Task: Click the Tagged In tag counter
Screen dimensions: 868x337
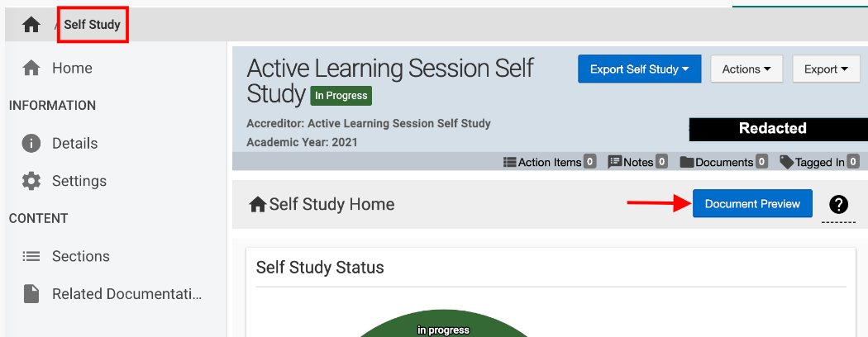Action: (x=819, y=162)
